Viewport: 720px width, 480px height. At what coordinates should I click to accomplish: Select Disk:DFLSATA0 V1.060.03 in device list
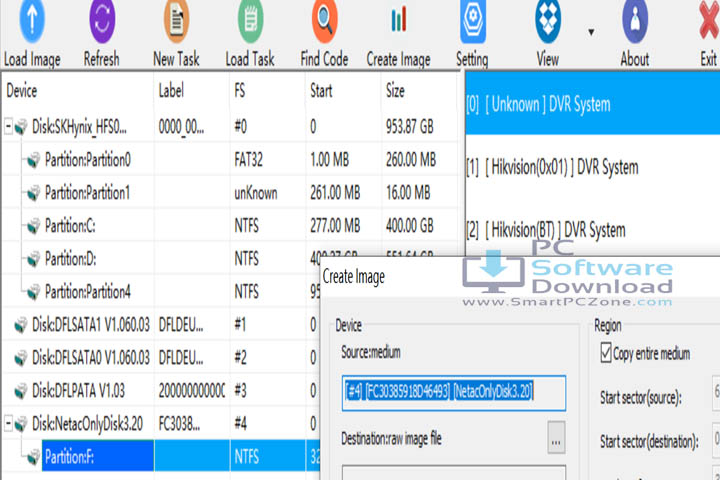pyautogui.click(x=91, y=358)
